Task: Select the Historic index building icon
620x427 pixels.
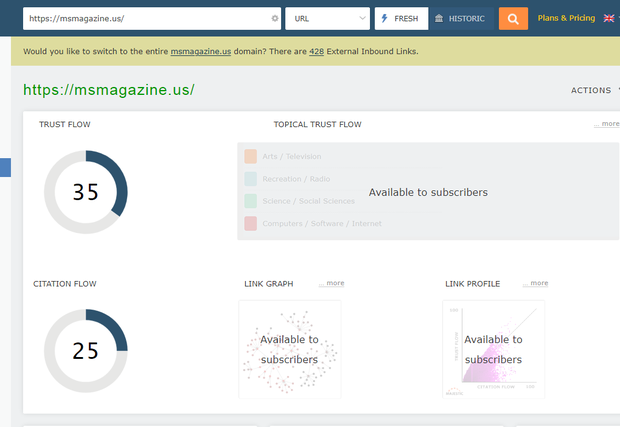Action: 439,18
